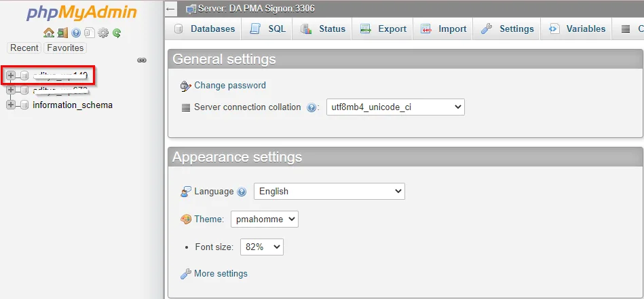Open the Language dropdown showing English
Viewport: 644px width, 299px height.
click(x=329, y=191)
